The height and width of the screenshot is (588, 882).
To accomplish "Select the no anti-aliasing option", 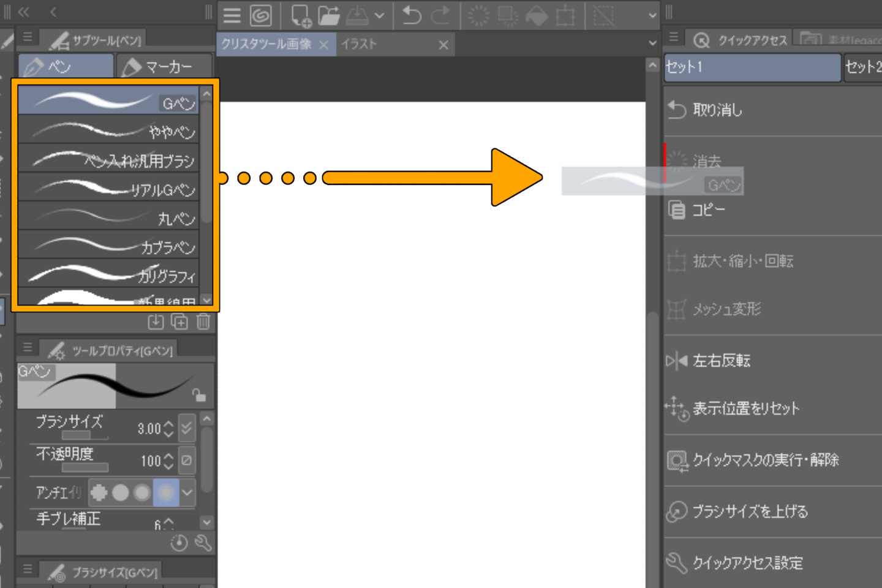I will (x=99, y=492).
